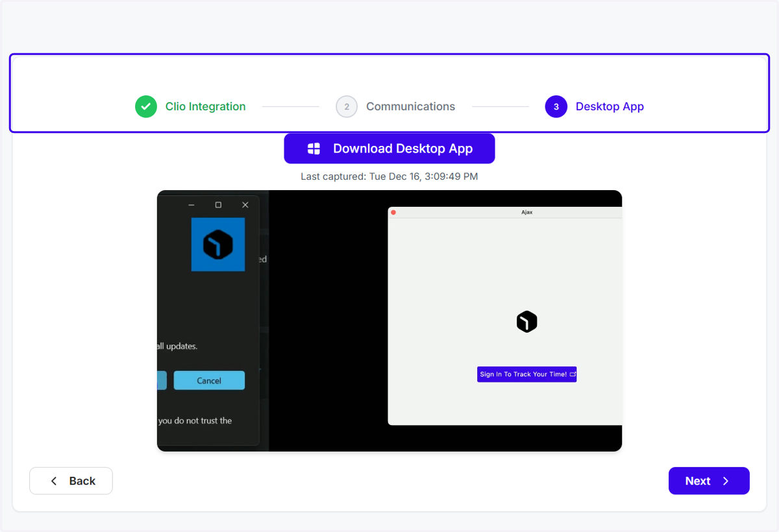This screenshot has height=532, width=779.
Task: Click the installer dialog maximize button
Action: [x=218, y=205]
